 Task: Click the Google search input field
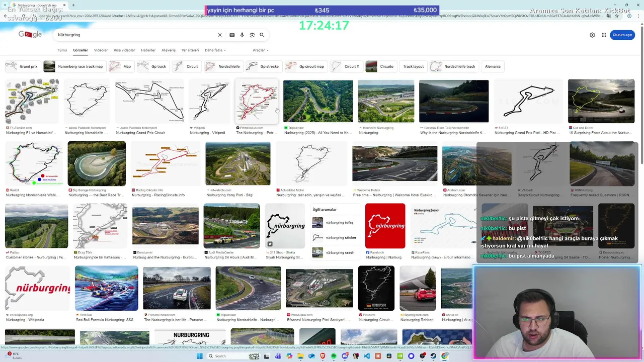136,35
